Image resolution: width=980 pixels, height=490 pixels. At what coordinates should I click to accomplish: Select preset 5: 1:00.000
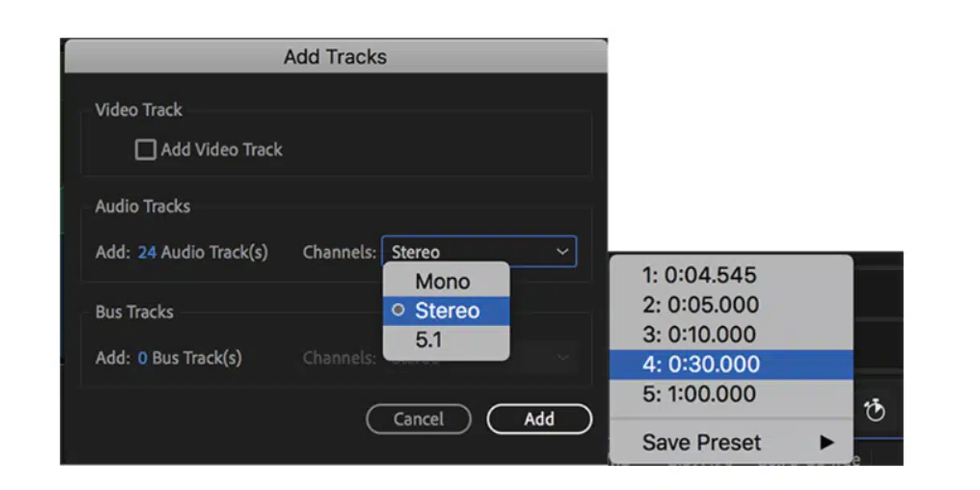click(700, 394)
